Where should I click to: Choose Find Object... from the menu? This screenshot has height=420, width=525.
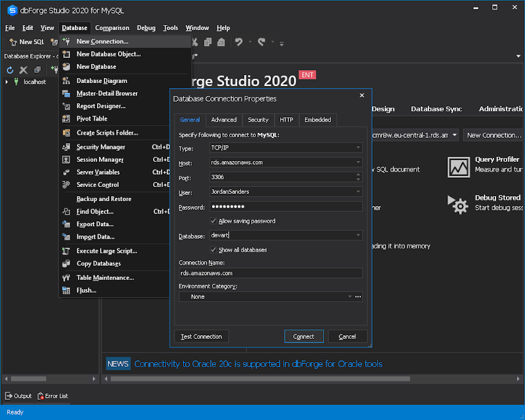(116, 212)
